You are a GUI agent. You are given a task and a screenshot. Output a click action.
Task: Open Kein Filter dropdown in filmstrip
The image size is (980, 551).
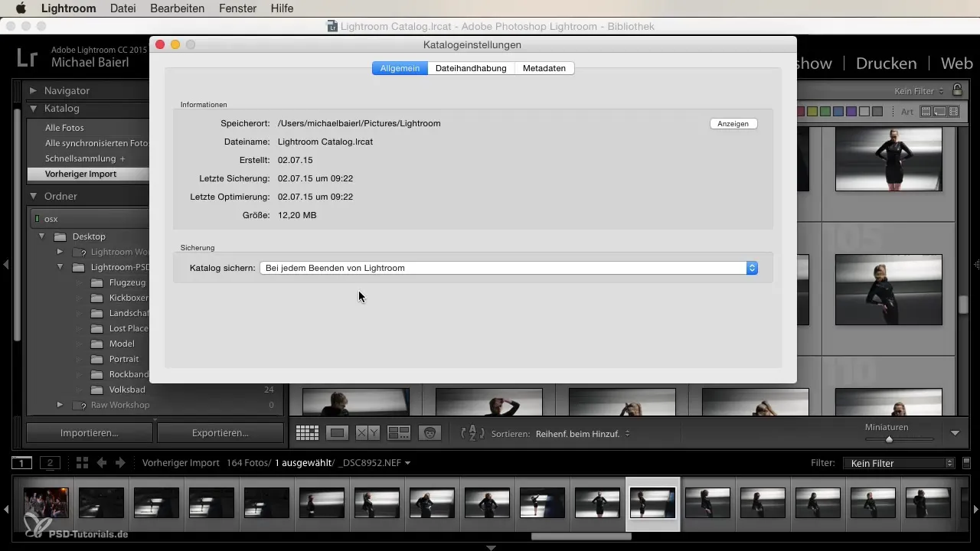[898, 463]
